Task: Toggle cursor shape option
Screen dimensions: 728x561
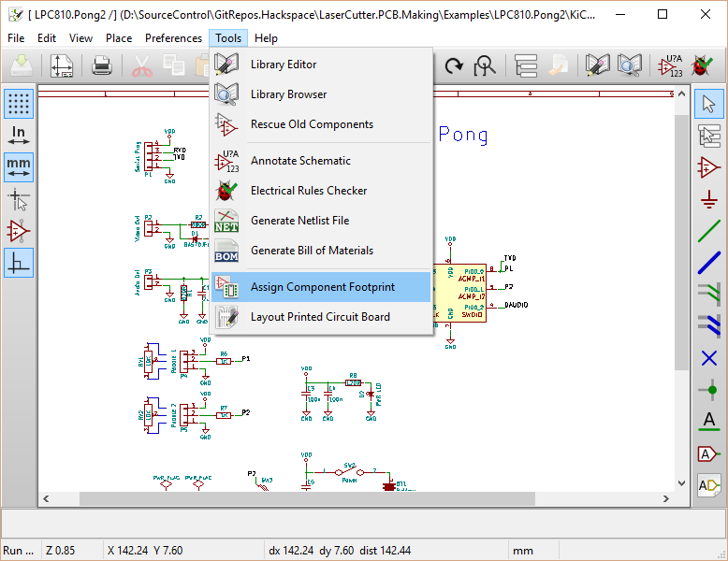Action: tap(19, 199)
